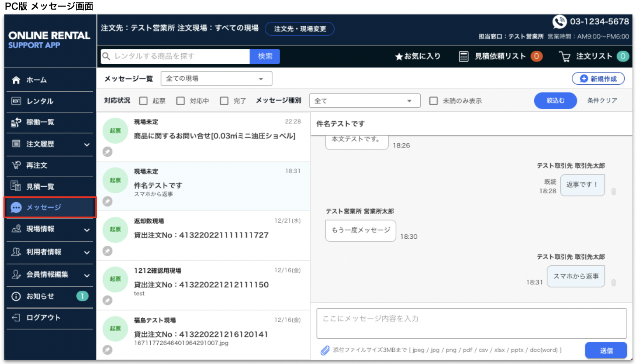Click the 起票 status circle on 返却数現場
636x364 pixels.
tap(115, 230)
